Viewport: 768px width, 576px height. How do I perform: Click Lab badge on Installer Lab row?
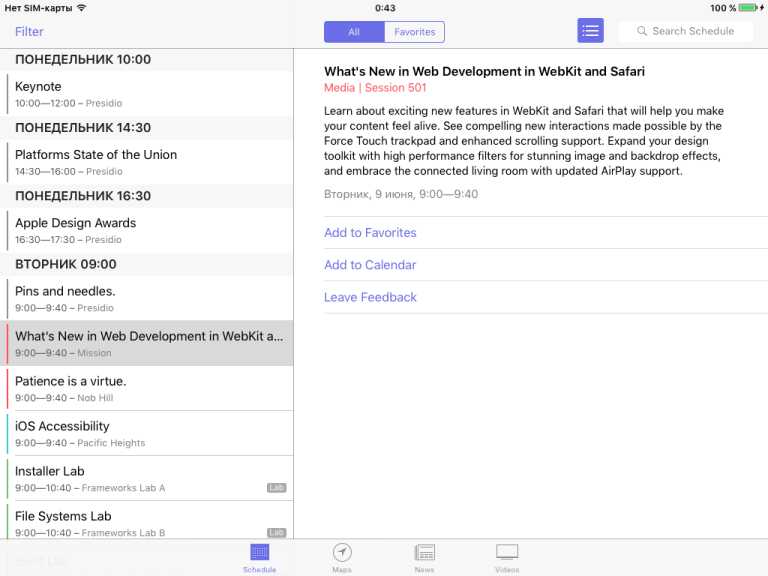(277, 487)
